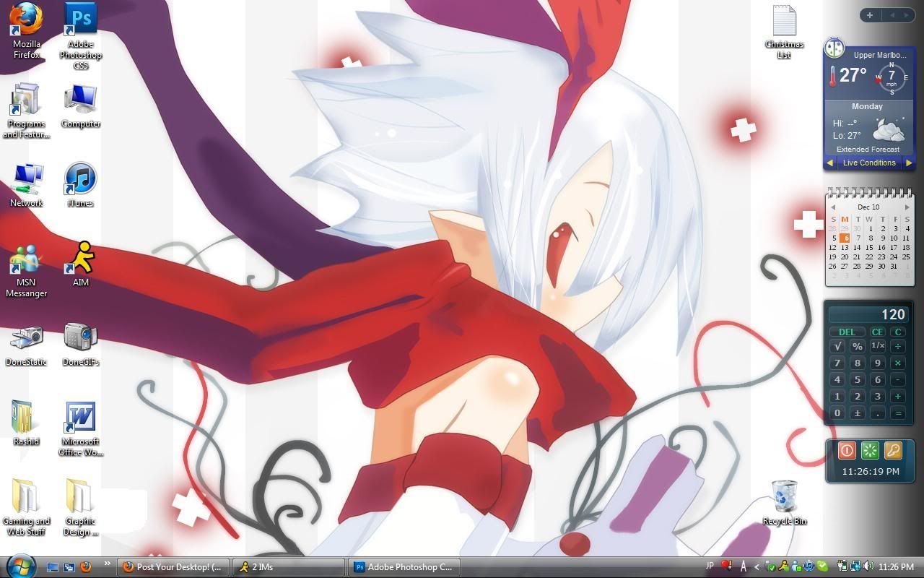
Task: Expand the Quick Launch overflow chevron
Action: 108,564
